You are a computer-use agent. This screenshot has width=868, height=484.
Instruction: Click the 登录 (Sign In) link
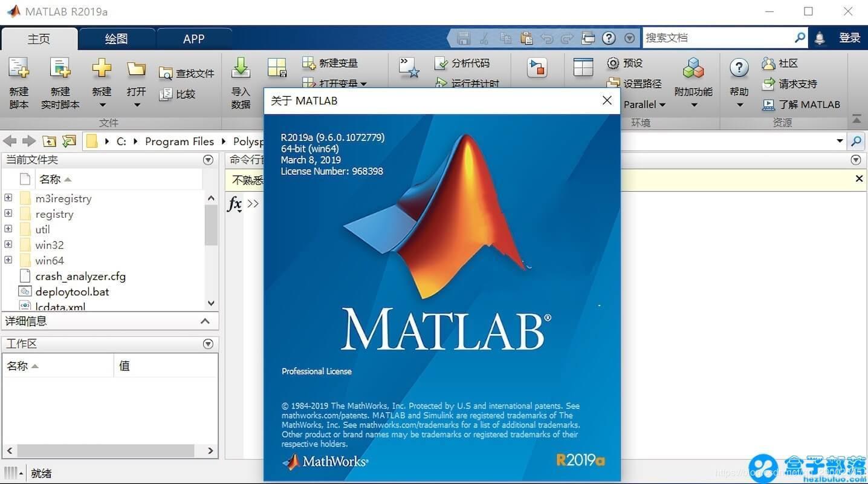tap(850, 37)
